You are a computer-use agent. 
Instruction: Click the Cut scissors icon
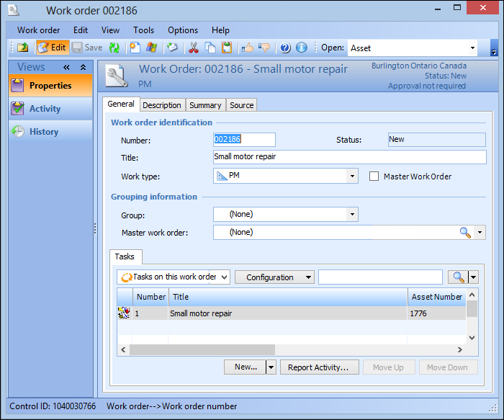193,48
